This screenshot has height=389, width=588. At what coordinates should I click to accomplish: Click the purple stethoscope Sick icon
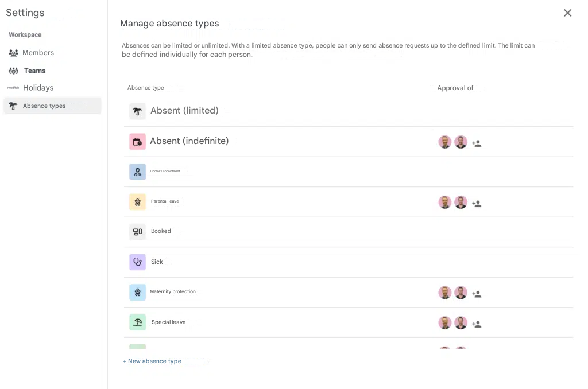tap(137, 262)
